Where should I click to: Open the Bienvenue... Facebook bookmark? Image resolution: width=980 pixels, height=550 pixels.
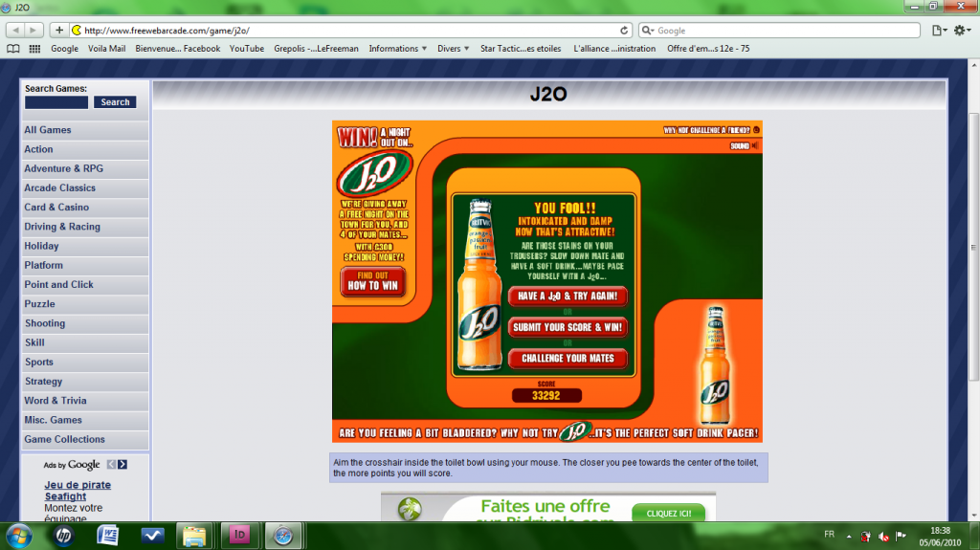(177, 49)
